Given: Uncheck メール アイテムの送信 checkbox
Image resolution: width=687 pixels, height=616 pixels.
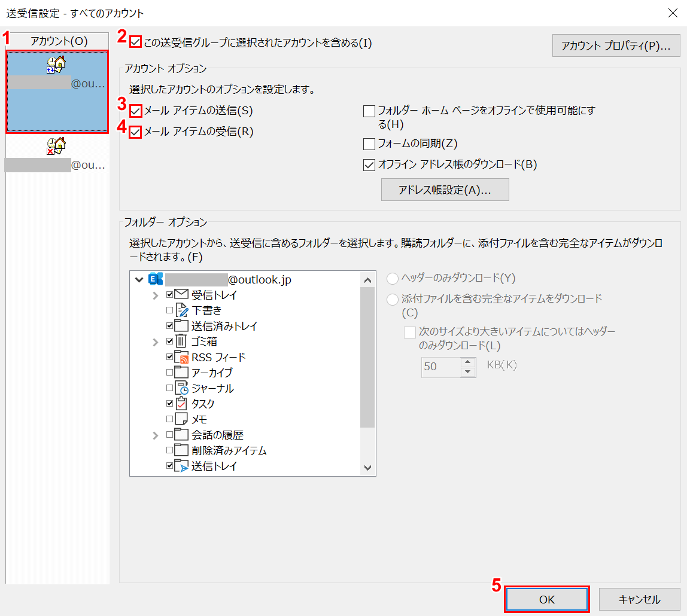Looking at the screenshot, I should coord(136,111).
